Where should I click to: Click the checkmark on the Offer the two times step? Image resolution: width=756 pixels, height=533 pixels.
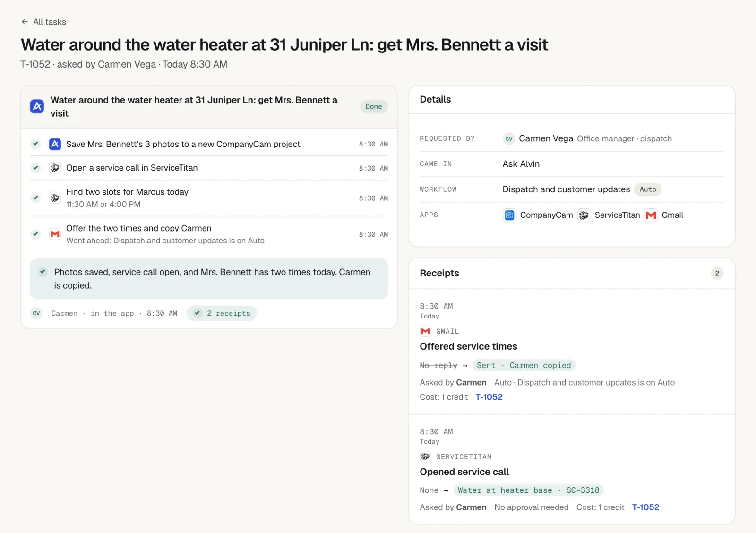coord(35,234)
